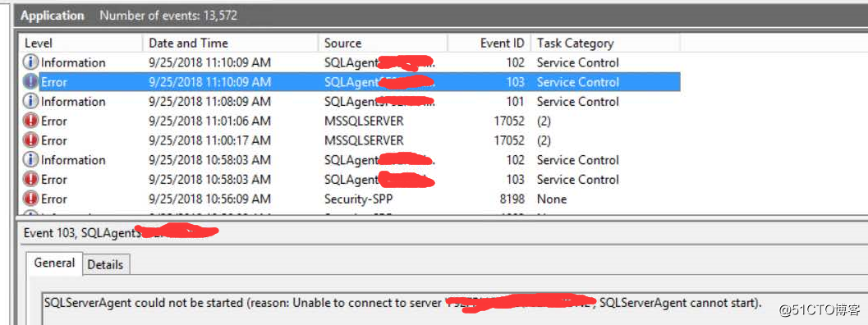Image resolution: width=868 pixels, height=325 pixels.
Task: Sort by the Task Category column header
Action: (605, 43)
